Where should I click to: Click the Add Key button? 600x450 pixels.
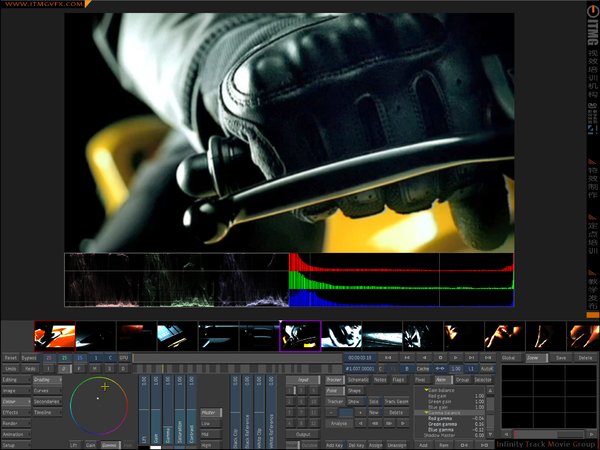point(333,444)
